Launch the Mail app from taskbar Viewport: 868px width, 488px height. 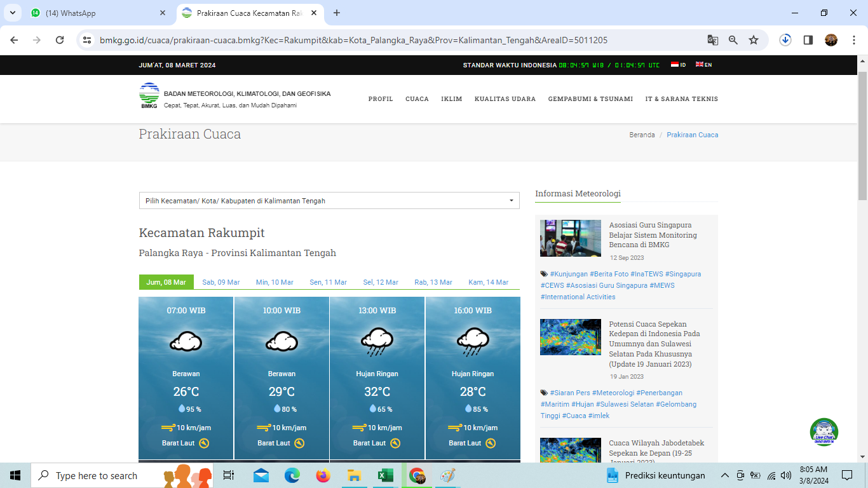coord(261,475)
